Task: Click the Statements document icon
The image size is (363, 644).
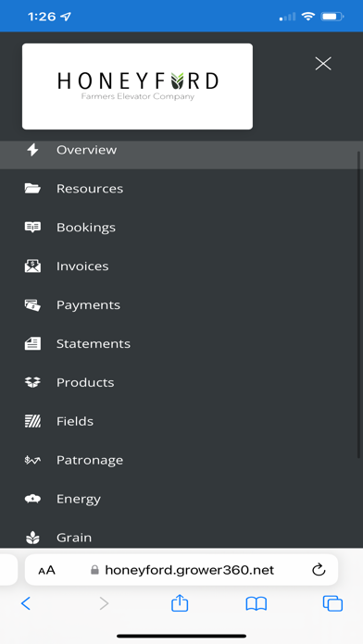Action: point(32,344)
